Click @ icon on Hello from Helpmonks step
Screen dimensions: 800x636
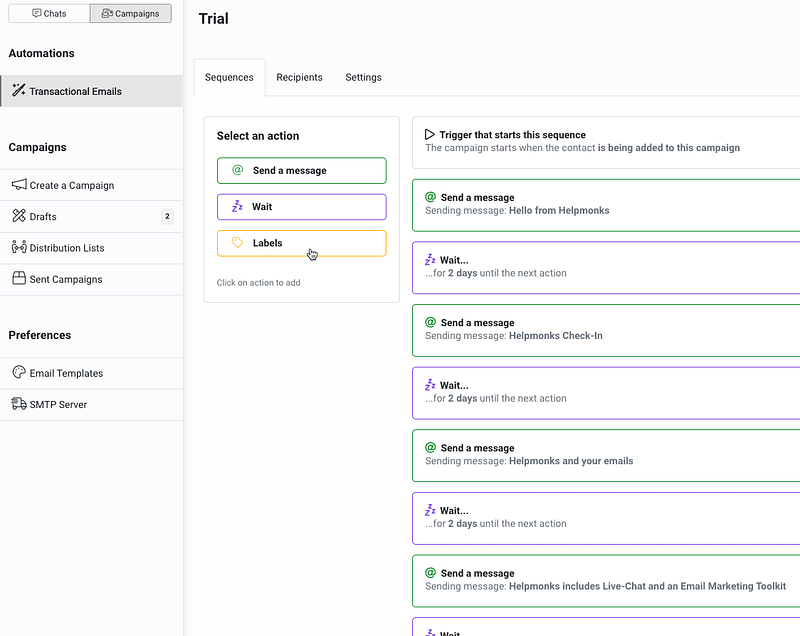[431, 197]
